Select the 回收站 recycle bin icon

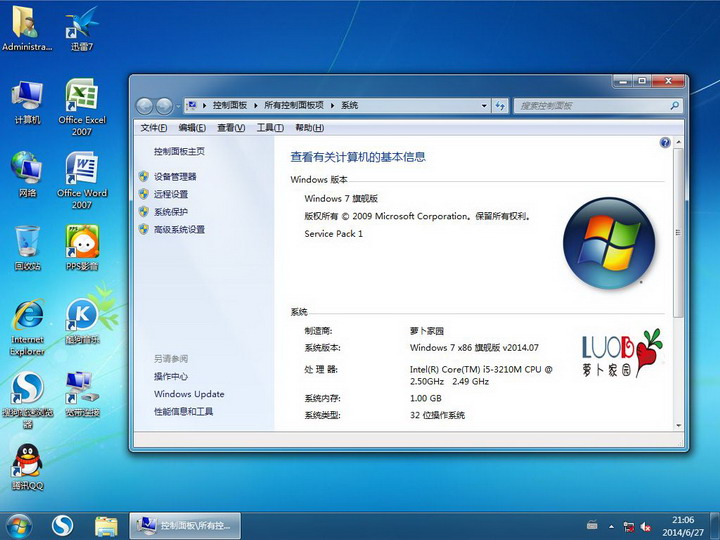27,248
